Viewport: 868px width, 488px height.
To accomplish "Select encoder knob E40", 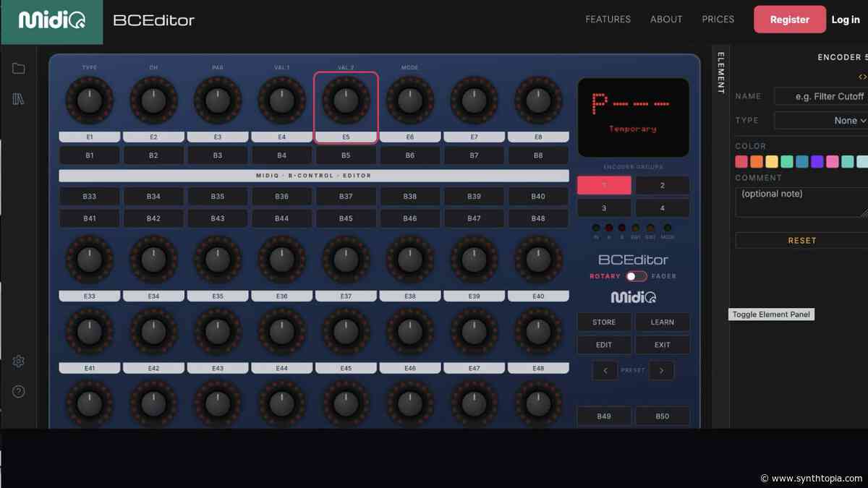I will (x=538, y=260).
